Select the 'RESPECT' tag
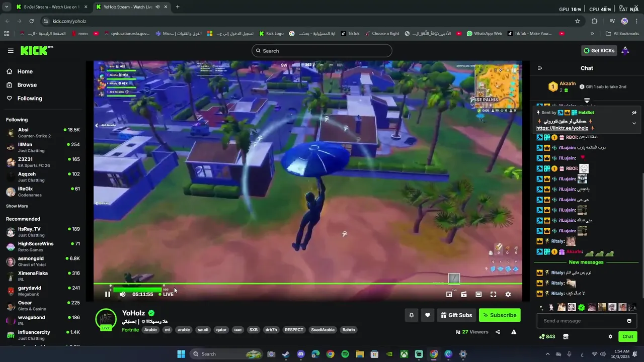 pos(294,330)
